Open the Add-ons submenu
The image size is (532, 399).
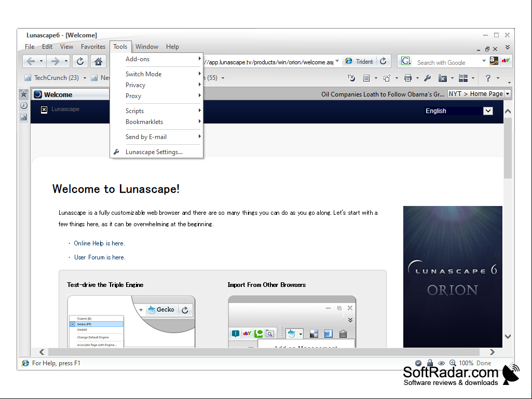click(x=156, y=59)
